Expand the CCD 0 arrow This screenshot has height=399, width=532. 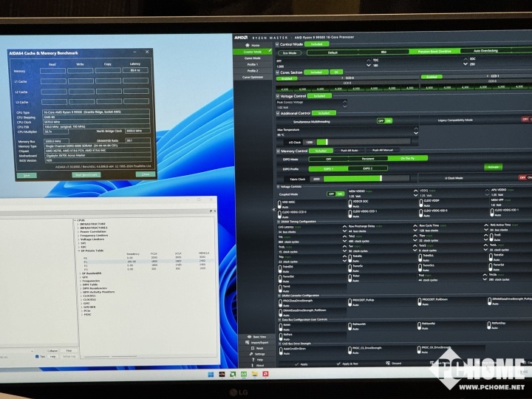point(342,78)
